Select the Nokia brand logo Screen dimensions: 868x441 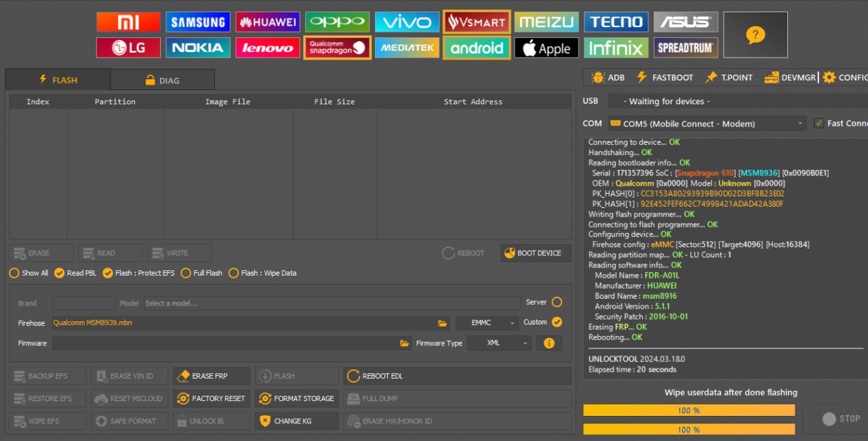(198, 47)
